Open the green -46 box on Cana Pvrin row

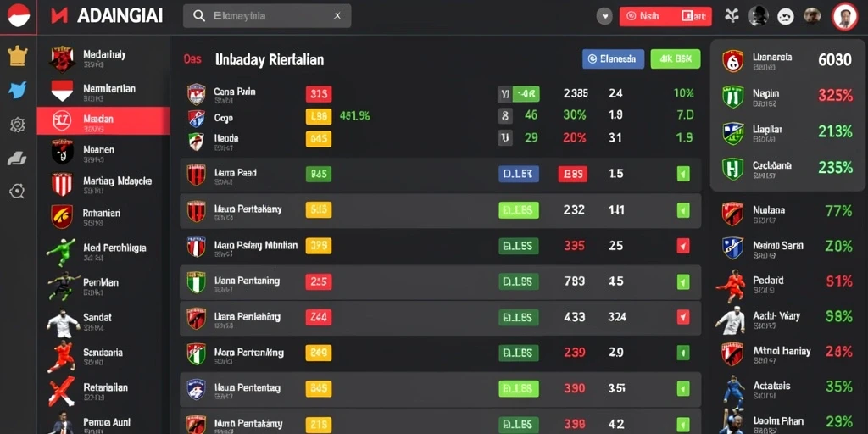click(x=526, y=94)
